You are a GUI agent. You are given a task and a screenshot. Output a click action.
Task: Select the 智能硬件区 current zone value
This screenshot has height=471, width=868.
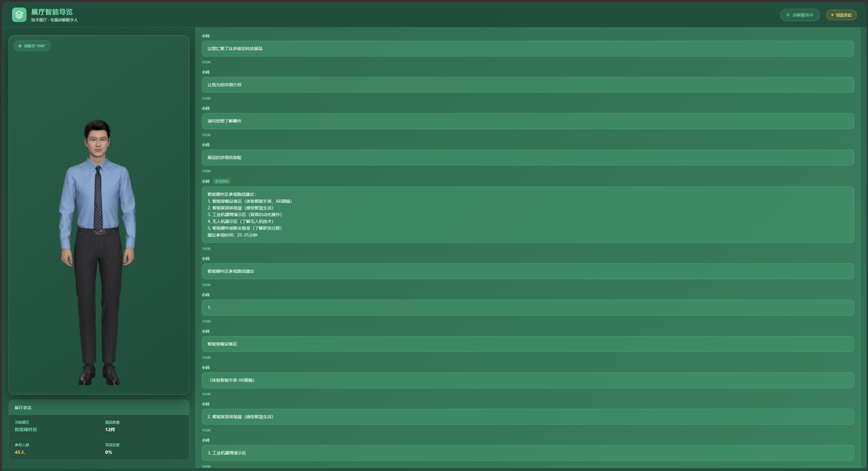point(26,430)
